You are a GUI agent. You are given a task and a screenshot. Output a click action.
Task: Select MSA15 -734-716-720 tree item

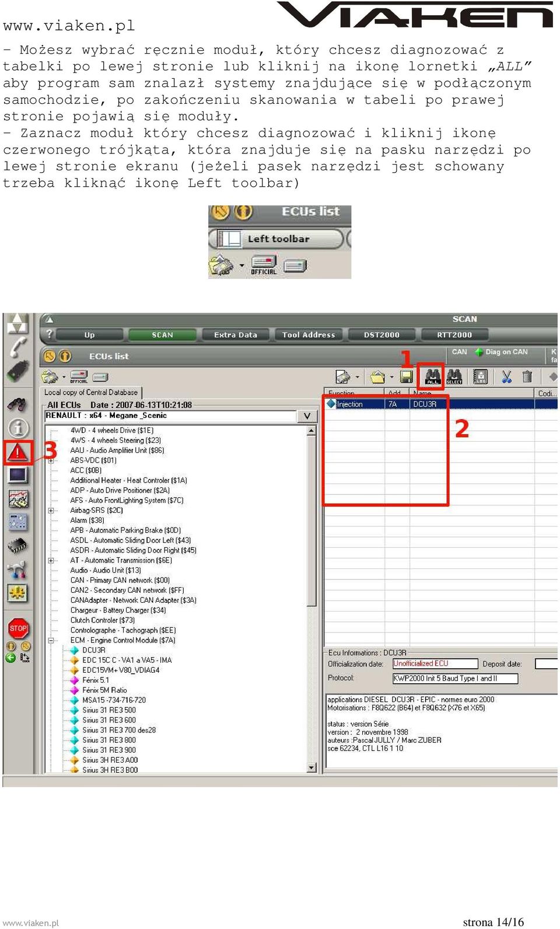(114, 700)
